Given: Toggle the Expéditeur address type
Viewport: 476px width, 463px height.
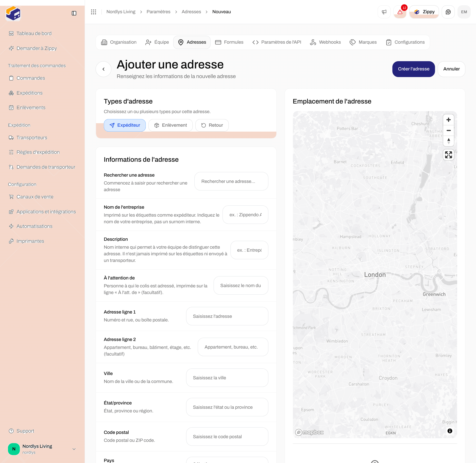Looking at the screenshot, I should pyautogui.click(x=125, y=125).
